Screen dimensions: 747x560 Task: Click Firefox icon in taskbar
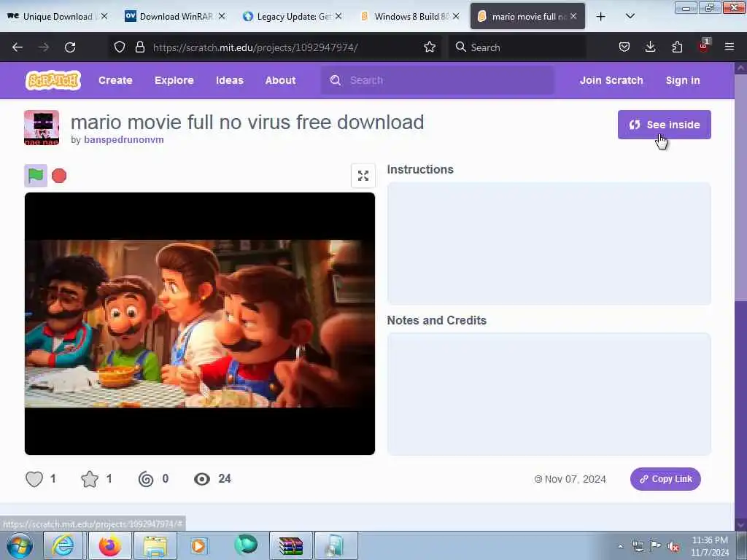coord(110,545)
